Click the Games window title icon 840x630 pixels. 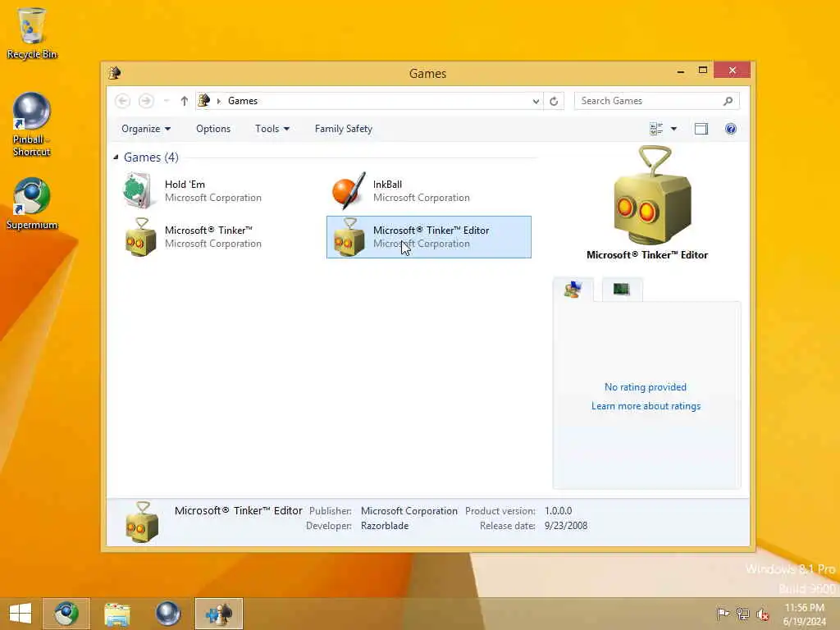115,73
